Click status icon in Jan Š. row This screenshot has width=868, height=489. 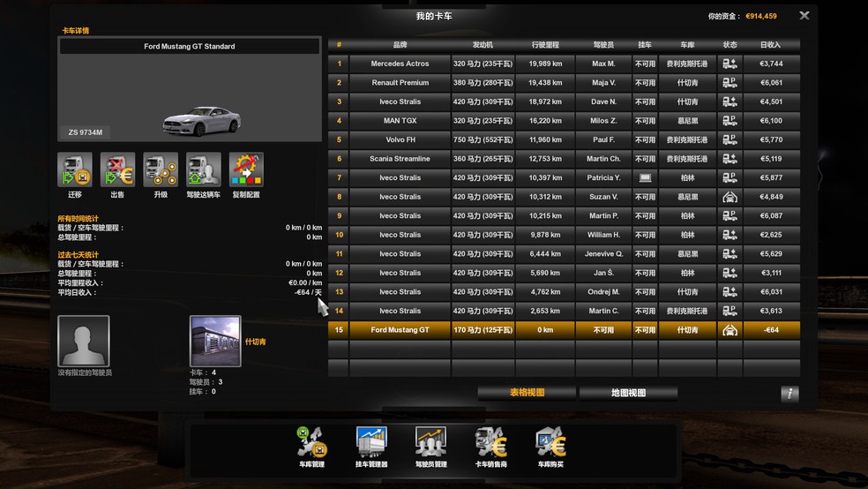(x=730, y=273)
